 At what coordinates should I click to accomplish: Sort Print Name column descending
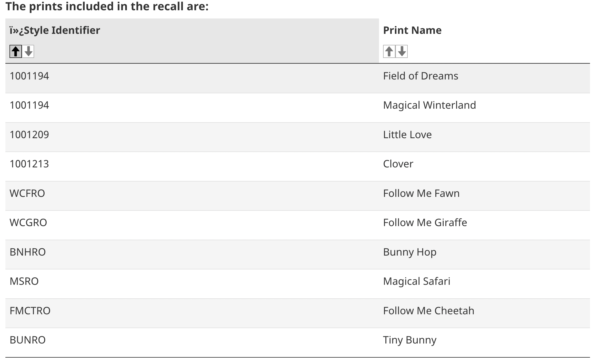pos(402,51)
